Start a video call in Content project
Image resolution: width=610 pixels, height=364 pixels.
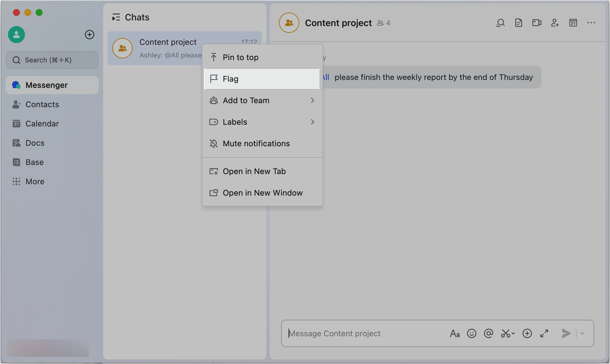click(x=537, y=23)
